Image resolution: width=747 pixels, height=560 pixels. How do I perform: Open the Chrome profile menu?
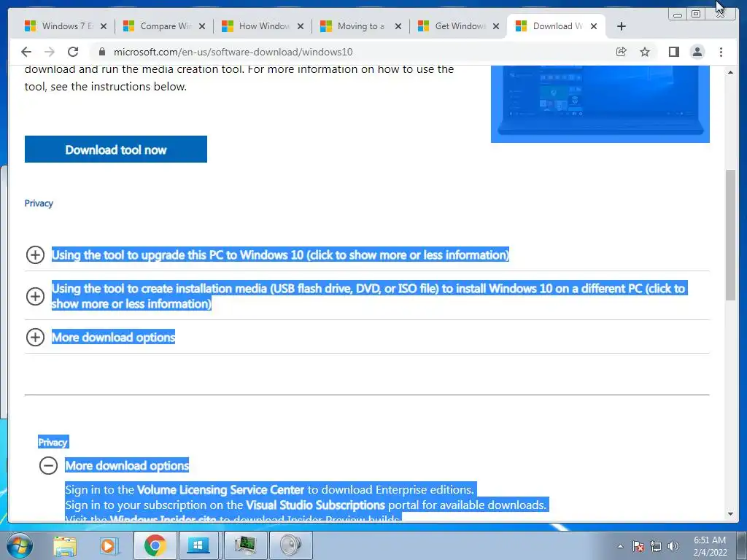tap(697, 52)
